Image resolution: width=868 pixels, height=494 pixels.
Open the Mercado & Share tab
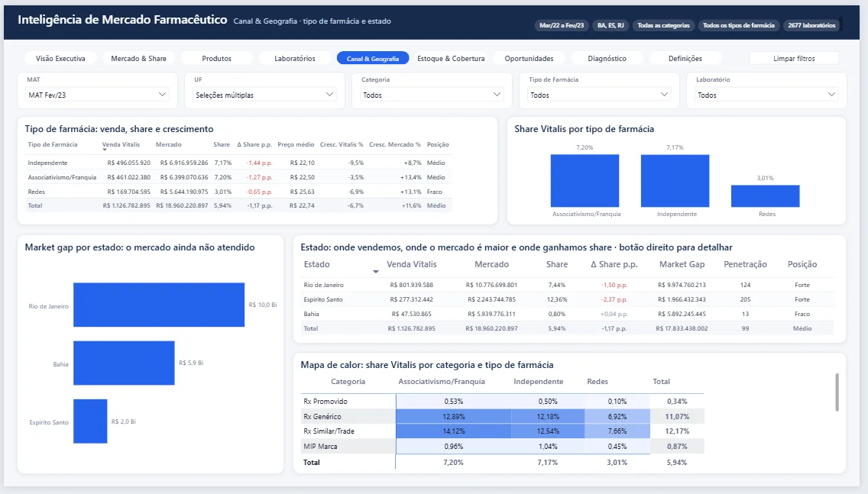(138, 58)
